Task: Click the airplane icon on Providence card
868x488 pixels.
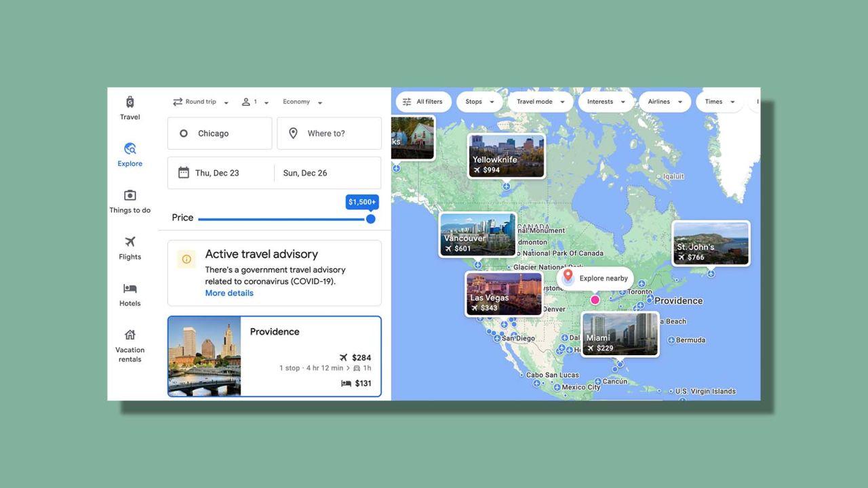Action: point(344,357)
